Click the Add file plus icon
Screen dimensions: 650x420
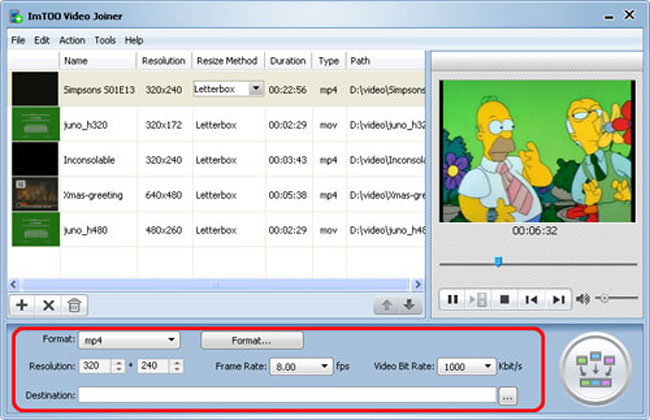22,305
